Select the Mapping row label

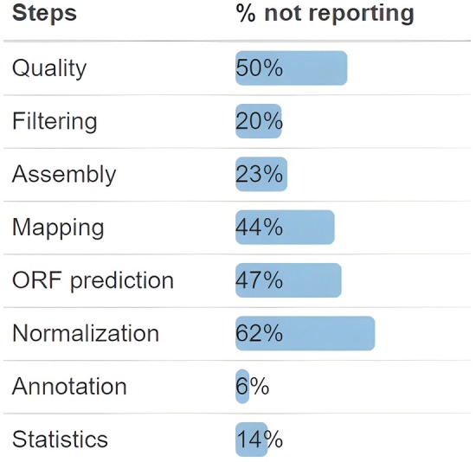point(58,228)
